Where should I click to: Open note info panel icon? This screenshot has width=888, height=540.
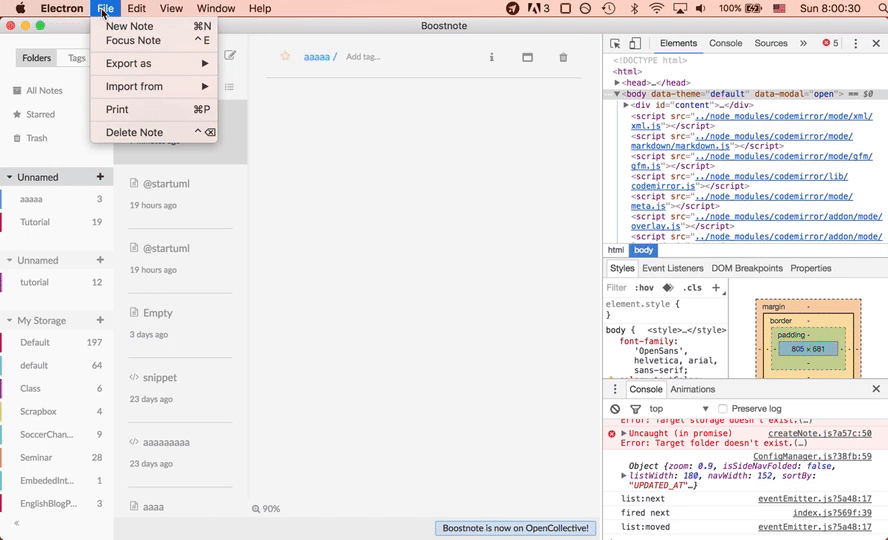pyautogui.click(x=492, y=57)
